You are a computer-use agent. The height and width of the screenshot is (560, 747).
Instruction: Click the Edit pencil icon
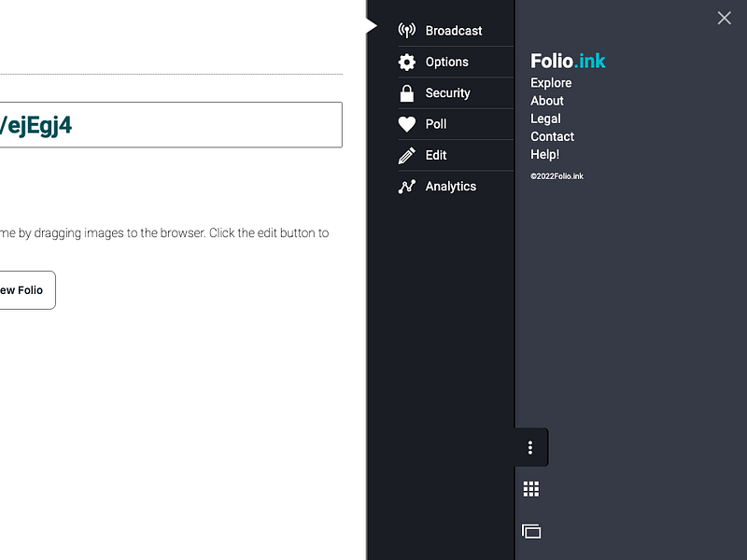point(407,155)
